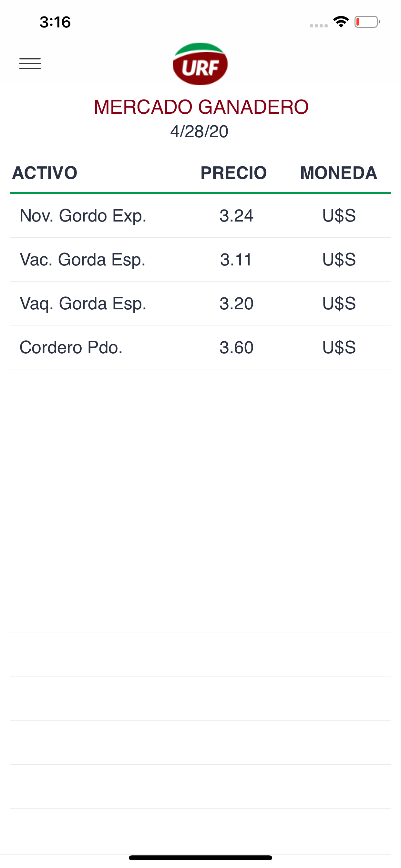Tap the 3.60 price value
Image resolution: width=401 pixels, height=868 pixels.
(236, 347)
